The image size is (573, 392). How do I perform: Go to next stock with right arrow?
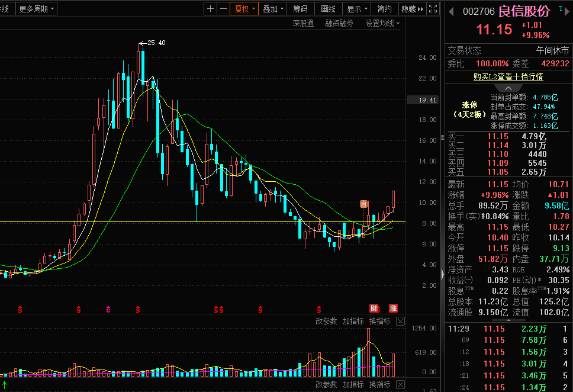567,12
